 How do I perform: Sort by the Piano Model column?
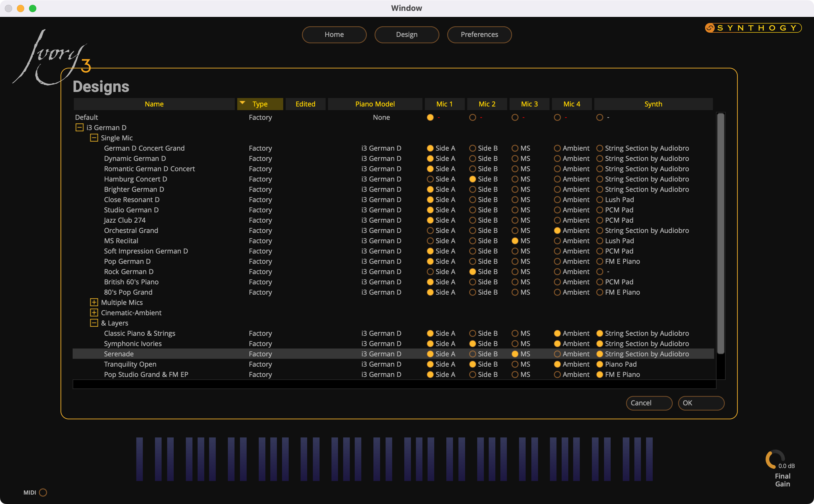(x=375, y=104)
